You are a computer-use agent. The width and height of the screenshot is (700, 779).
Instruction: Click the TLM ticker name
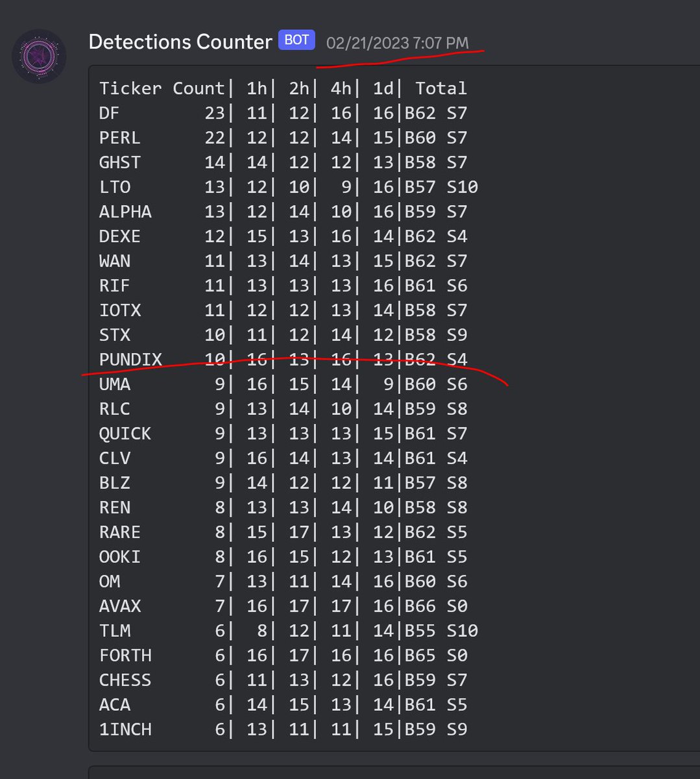(x=115, y=631)
